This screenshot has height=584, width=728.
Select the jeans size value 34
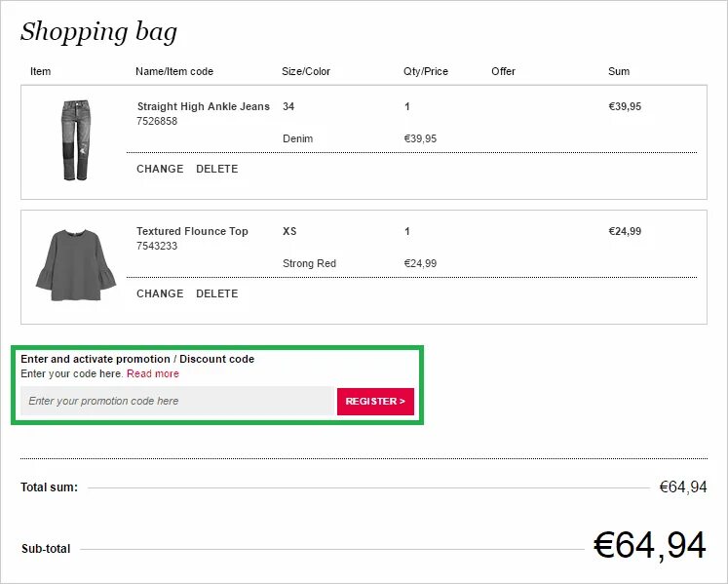pos(288,106)
